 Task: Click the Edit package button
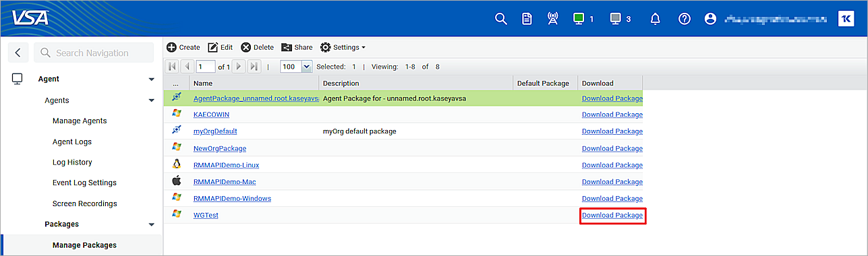pyautogui.click(x=221, y=47)
